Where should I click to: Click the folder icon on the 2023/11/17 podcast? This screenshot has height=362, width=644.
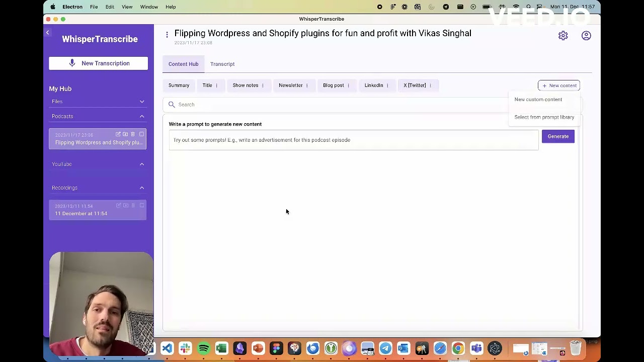(x=125, y=134)
